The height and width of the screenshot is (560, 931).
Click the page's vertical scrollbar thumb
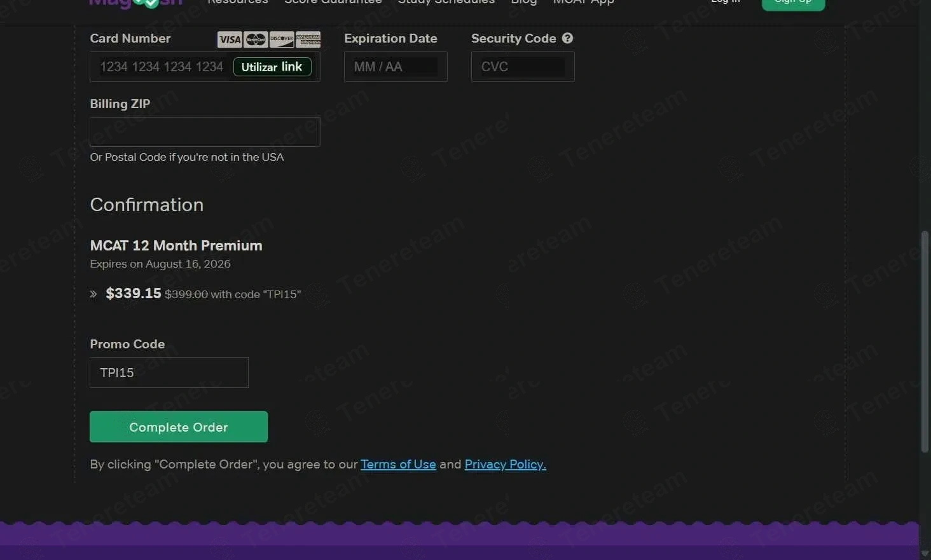point(925,341)
